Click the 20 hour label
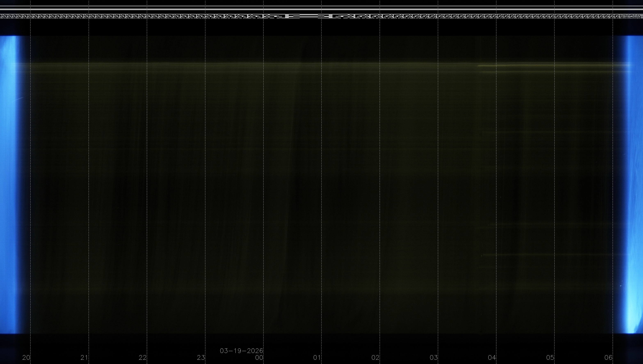Screen dimensions: 643x364 click(26, 357)
